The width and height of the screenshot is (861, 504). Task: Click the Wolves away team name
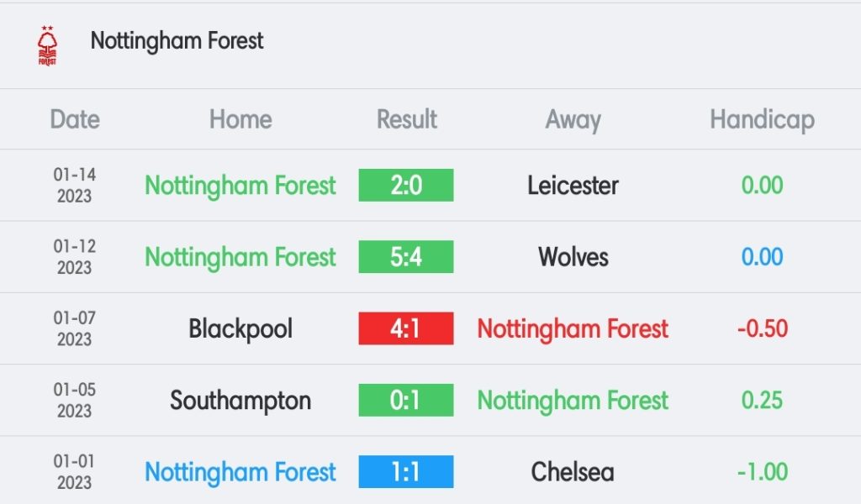click(573, 257)
